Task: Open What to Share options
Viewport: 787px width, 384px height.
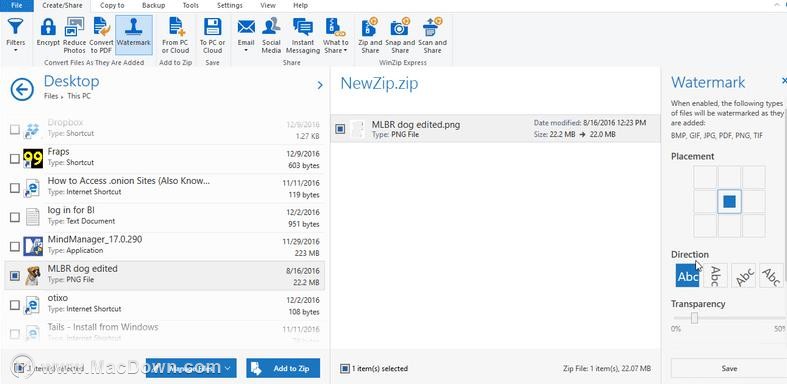Action: click(x=335, y=35)
